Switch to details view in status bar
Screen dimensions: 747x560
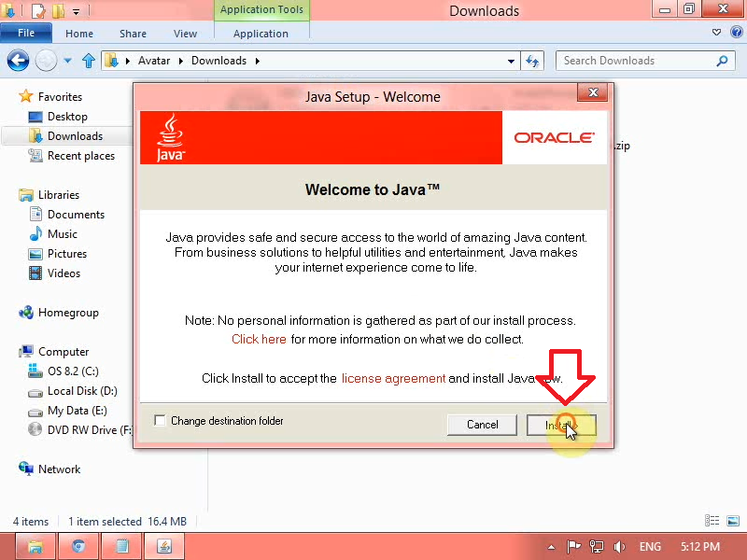[x=712, y=521]
